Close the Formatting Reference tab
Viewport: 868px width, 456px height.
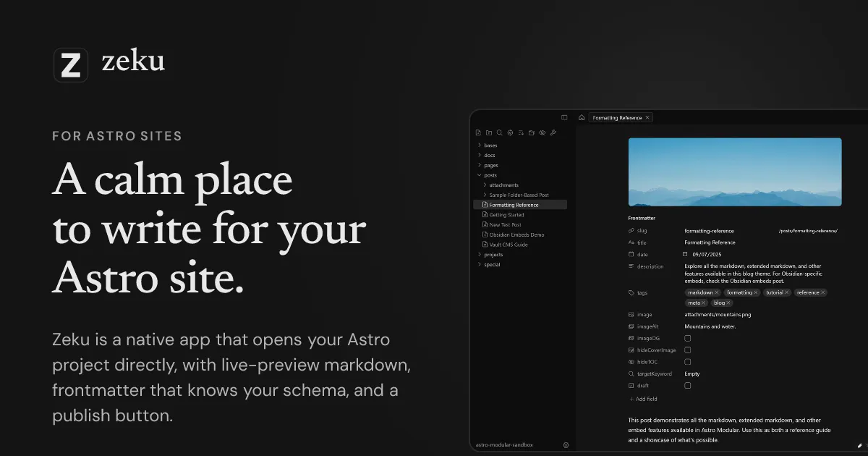click(x=647, y=117)
